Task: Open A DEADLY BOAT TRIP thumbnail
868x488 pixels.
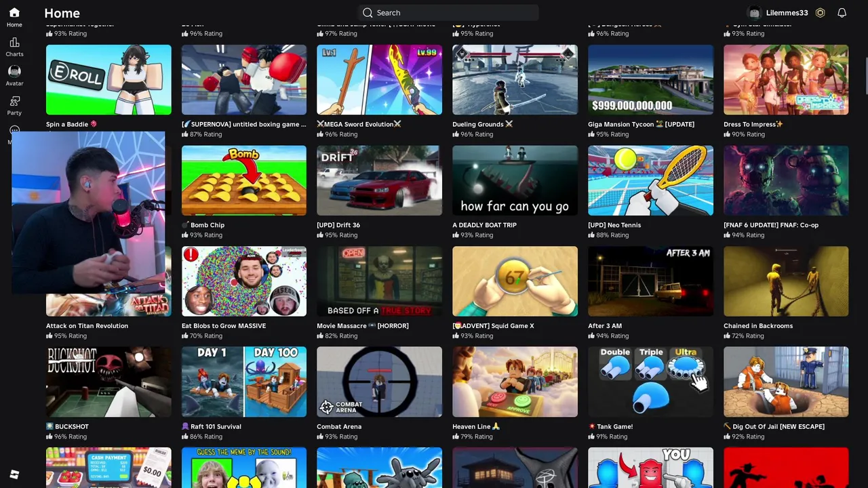Action: (x=515, y=180)
